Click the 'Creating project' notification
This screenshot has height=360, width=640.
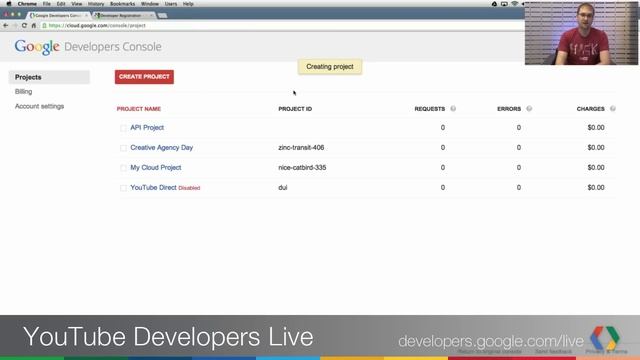click(x=330, y=67)
